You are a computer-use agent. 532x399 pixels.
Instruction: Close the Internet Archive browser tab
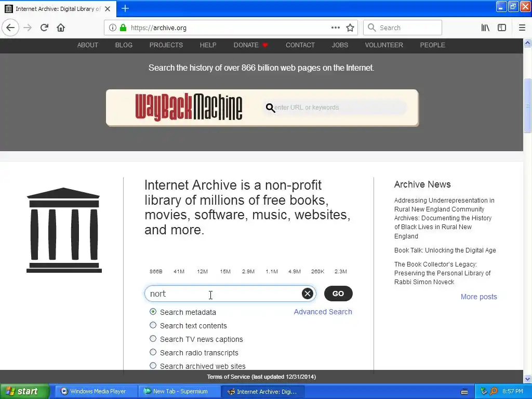108,9
